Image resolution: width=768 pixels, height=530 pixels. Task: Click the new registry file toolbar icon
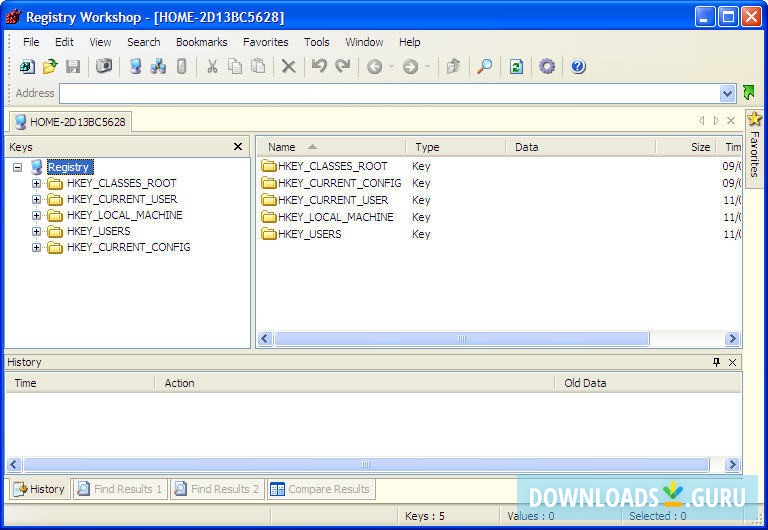(27, 66)
